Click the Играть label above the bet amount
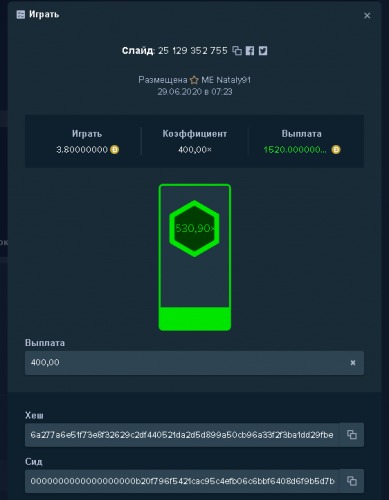 tap(87, 134)
